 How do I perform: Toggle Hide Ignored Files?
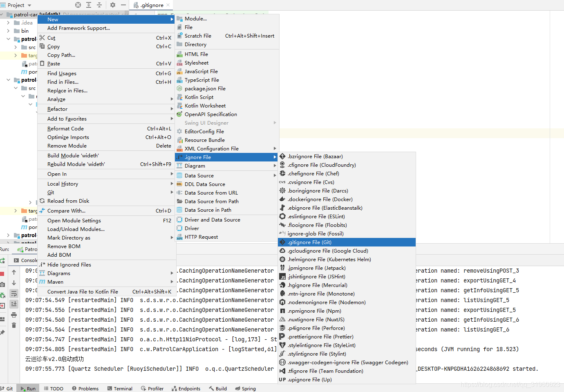tap(106, 265)
